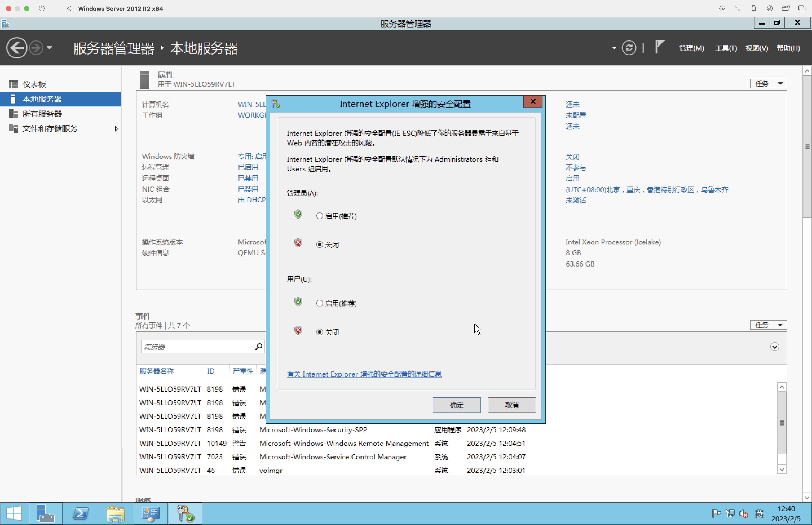This screenshot has height=525, width=812.
Task: Select the event row with ID 7023
Action: coord(457,457)
